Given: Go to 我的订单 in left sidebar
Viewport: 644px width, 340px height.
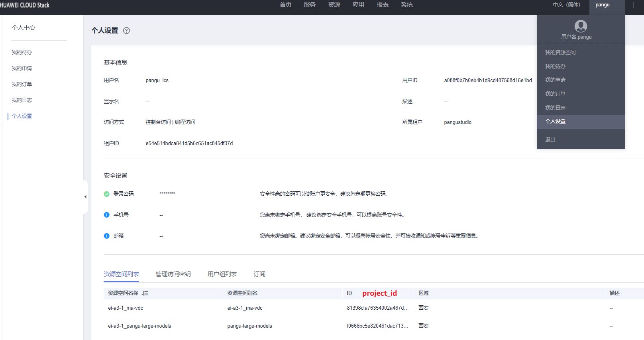Looking at the screenshot, I should 22,84.
